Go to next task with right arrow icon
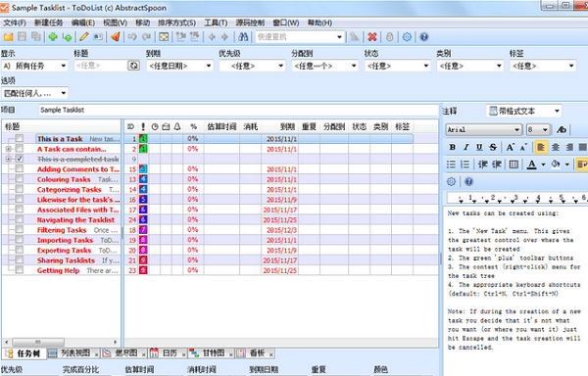The image size is (588, 376). pyautogui.click(x=224, y=36)
